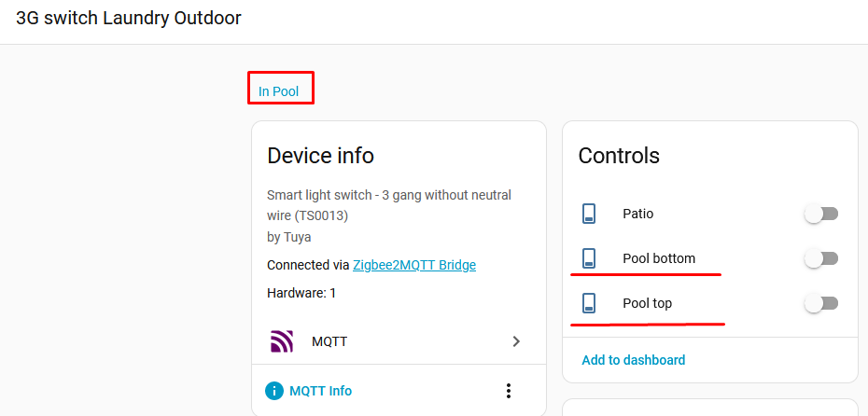Turn on the Pool bottom switch
Viewport: 868px width, 416px height.
click(x=821, y=258)
